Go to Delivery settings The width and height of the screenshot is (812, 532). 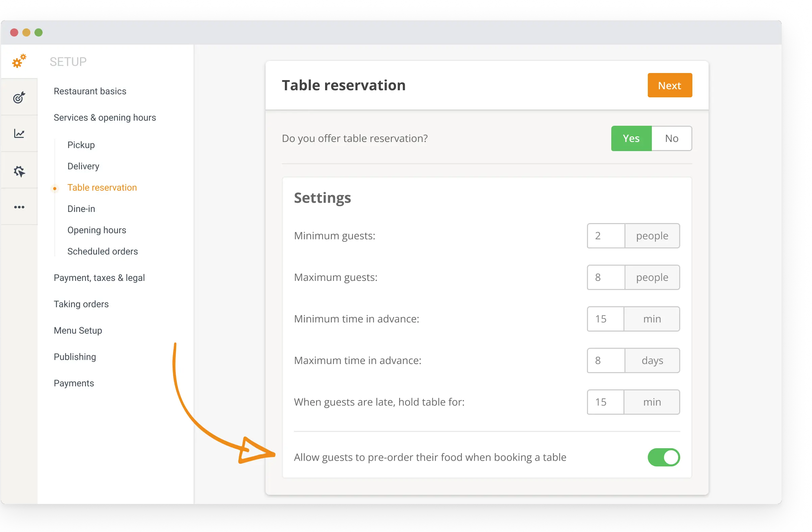pyautogui.click(x=83, y=166)
